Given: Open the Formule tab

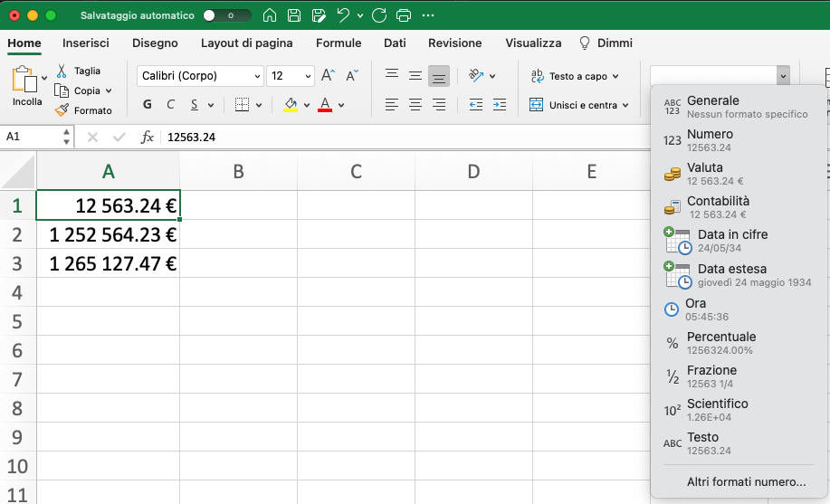Looking at the screenshot, I should (x=339, y=43).
